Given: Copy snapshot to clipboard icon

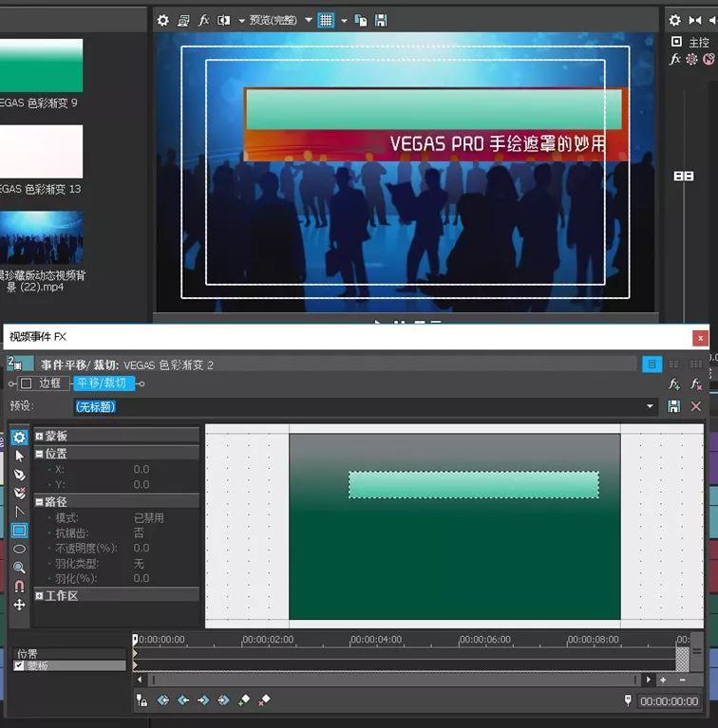Looking at the screenshot, I should [361, 21].
